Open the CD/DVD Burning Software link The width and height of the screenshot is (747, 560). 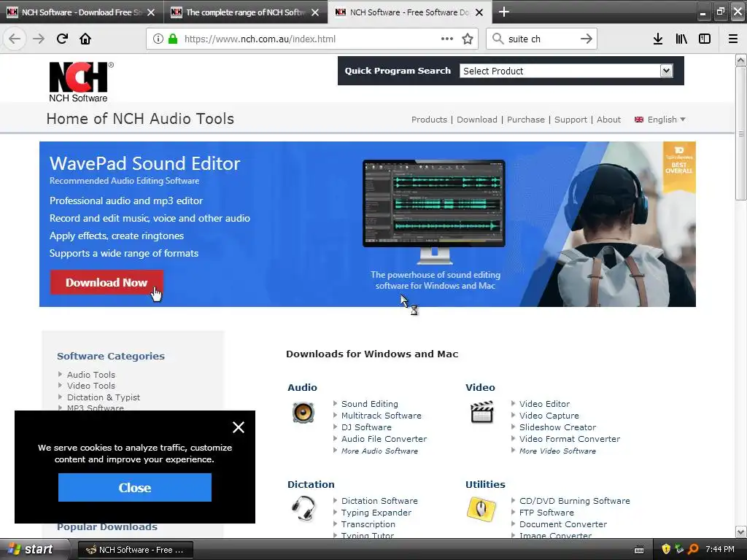tap(575, 501)
